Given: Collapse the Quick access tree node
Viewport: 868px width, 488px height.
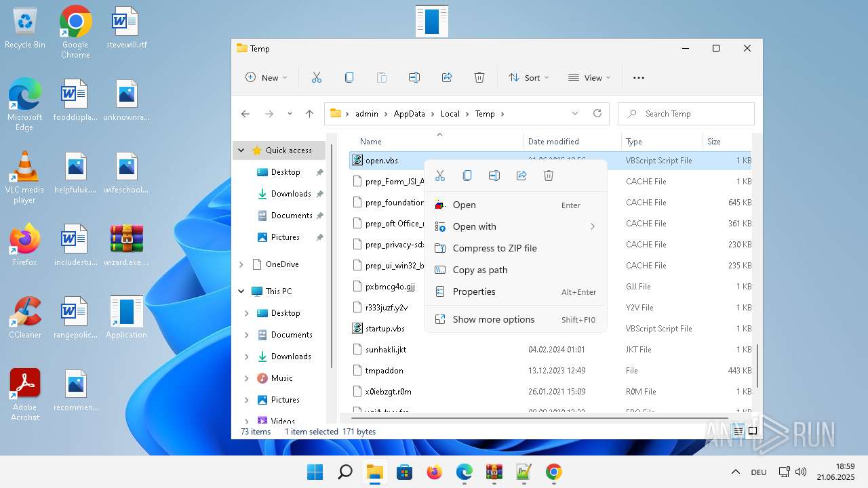Looking at the screenshot, I should (x=241, y=150).
